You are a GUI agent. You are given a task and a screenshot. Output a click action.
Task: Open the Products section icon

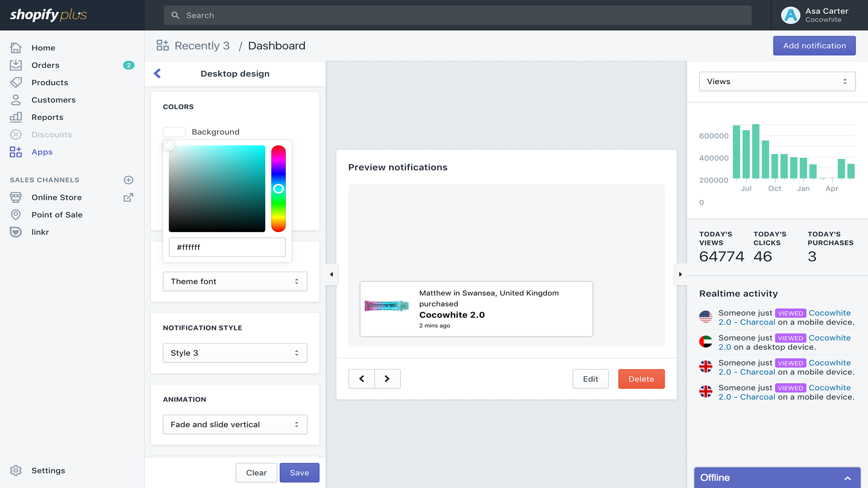[x=16, y=82]
